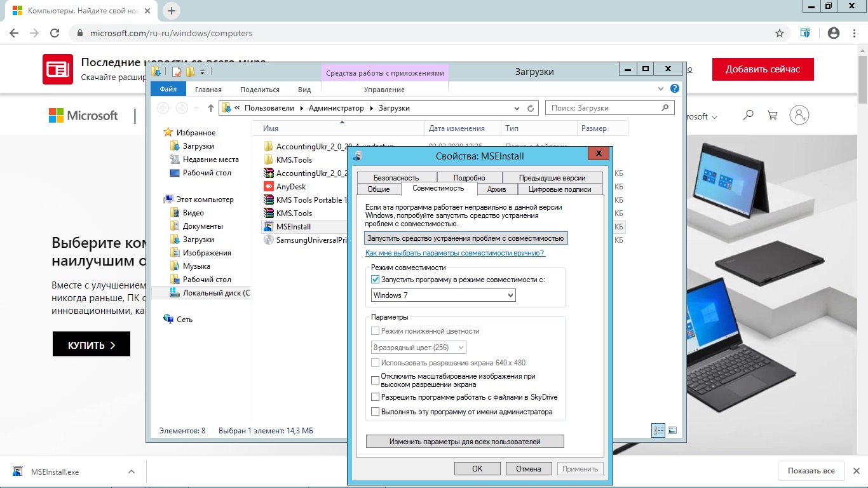Screen dimensions: 868x488
Task: Click MSEInstall.exe download item icon
Action: pos(18,471)
